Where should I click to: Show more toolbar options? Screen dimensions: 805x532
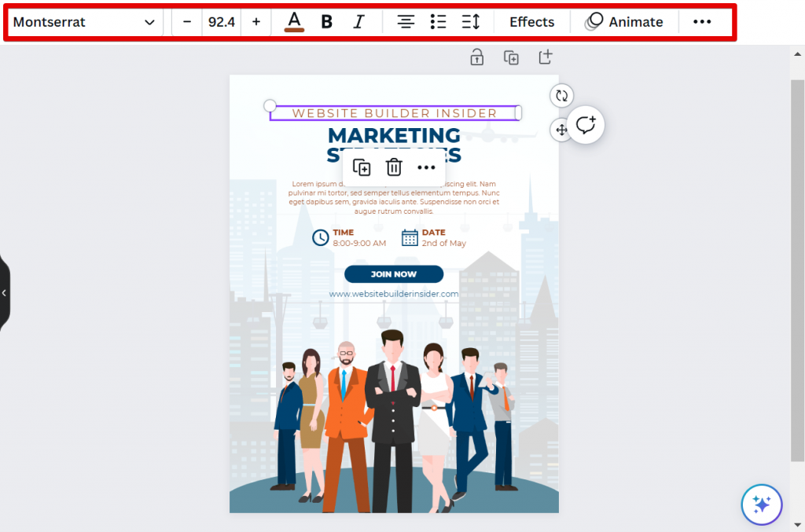(702, 22)
